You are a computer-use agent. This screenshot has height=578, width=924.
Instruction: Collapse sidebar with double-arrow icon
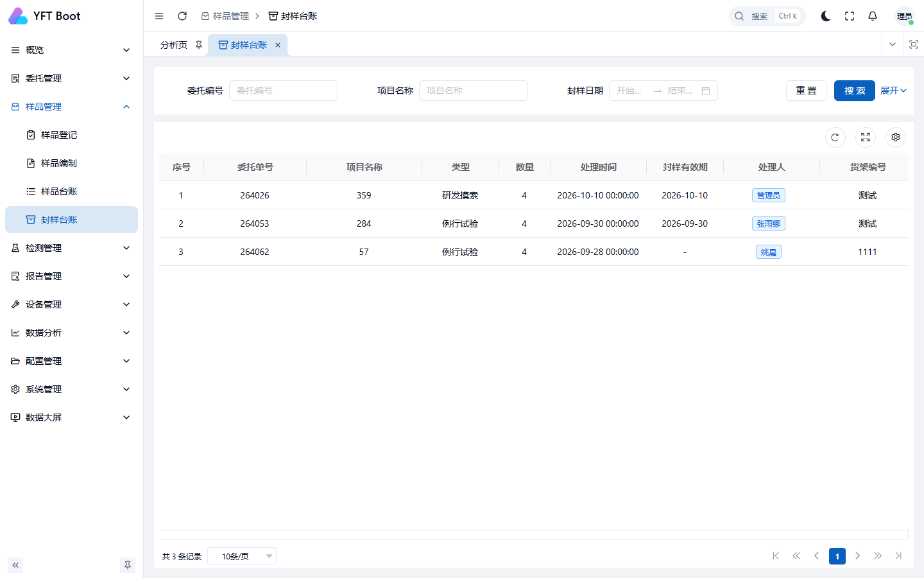tap(15, 565)
